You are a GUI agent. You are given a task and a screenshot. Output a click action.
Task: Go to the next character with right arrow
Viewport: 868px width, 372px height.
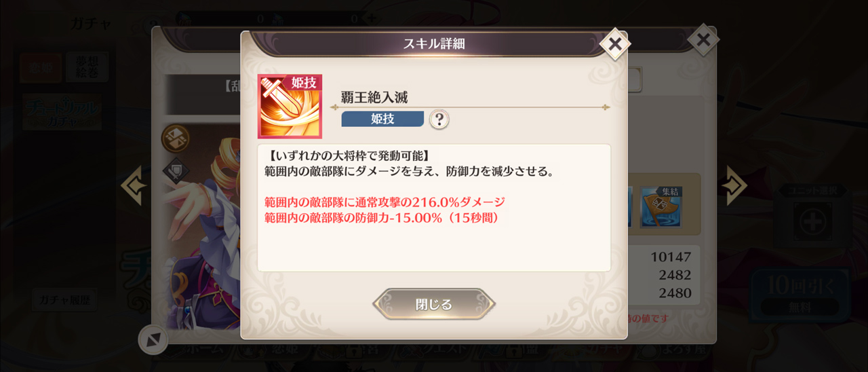click(735, 186)
